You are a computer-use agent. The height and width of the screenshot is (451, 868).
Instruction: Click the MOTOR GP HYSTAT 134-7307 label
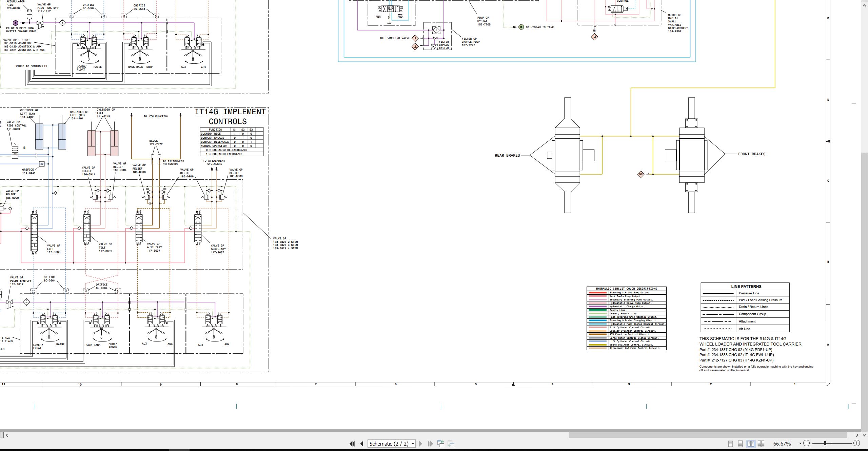(677, 23)
